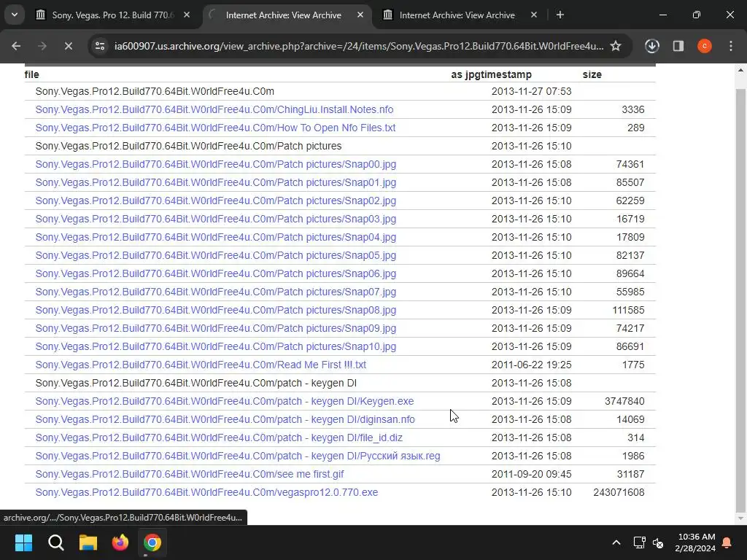747x560 pixels.
Task: Open a new tab with the plus button
Action: [x=560, y=15]
